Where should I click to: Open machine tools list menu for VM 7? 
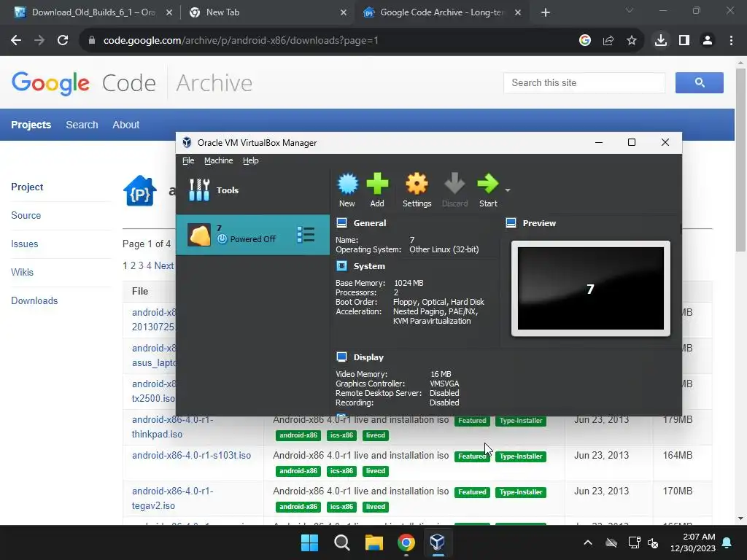point(306,234)
